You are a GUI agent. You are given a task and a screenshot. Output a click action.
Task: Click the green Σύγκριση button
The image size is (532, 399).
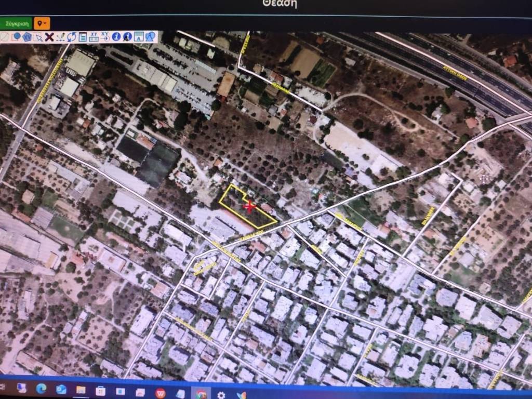[16, 24]
